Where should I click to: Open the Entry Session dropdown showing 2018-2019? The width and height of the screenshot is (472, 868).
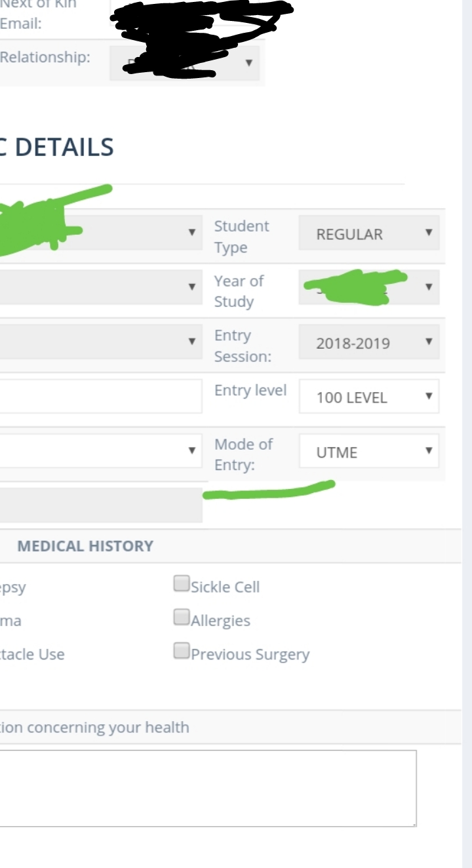[368, 343]
